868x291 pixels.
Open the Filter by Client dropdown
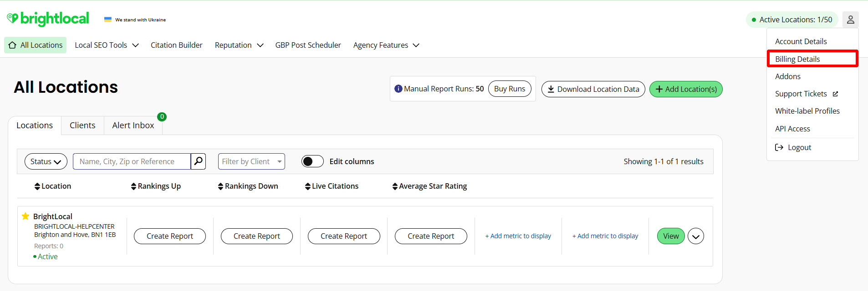(251, 161)
